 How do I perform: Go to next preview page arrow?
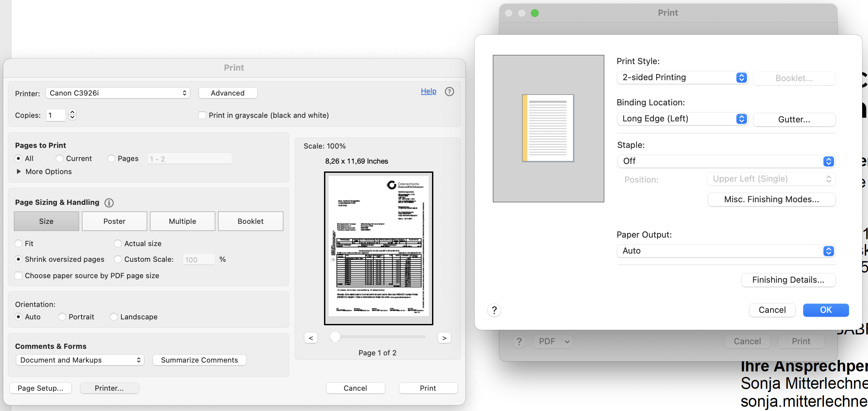click(444, 338)
